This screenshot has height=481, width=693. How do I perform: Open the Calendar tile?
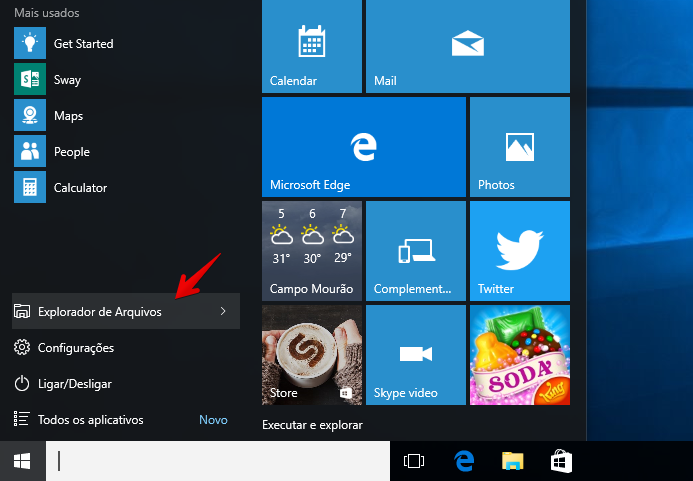coord(312,46)
